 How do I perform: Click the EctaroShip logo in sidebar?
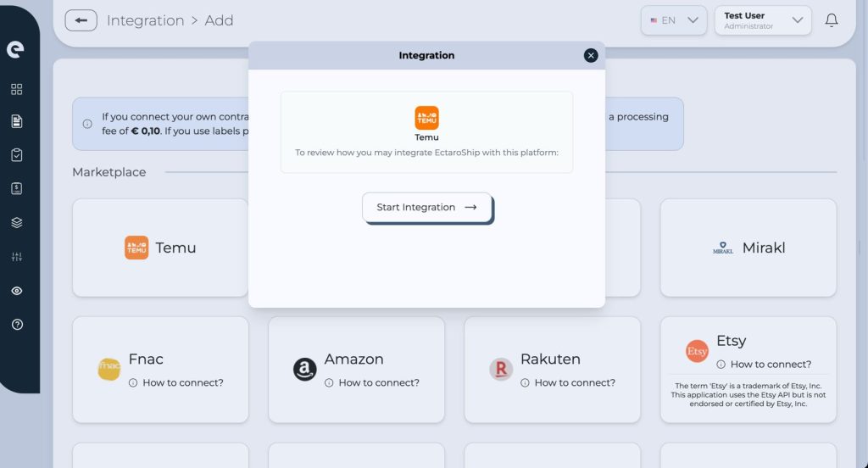pos(15,49)
